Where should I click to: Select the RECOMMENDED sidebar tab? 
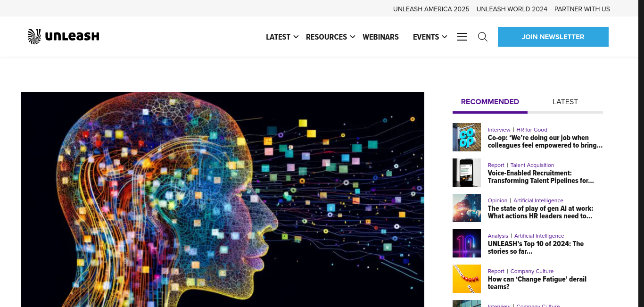490,102
